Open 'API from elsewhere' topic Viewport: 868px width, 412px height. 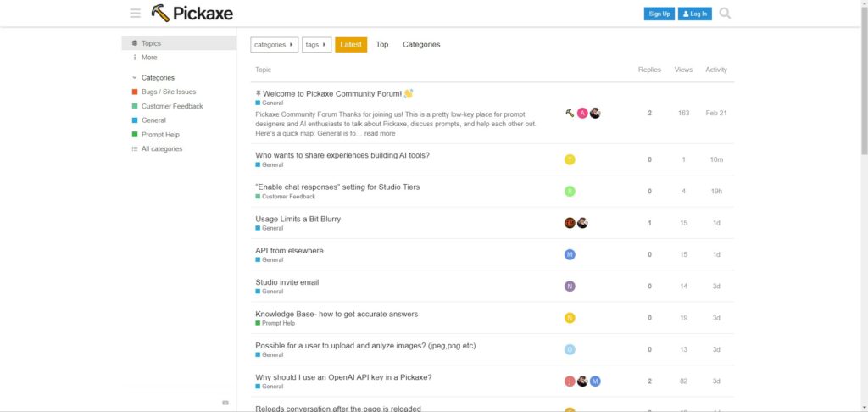click(289, 250)
